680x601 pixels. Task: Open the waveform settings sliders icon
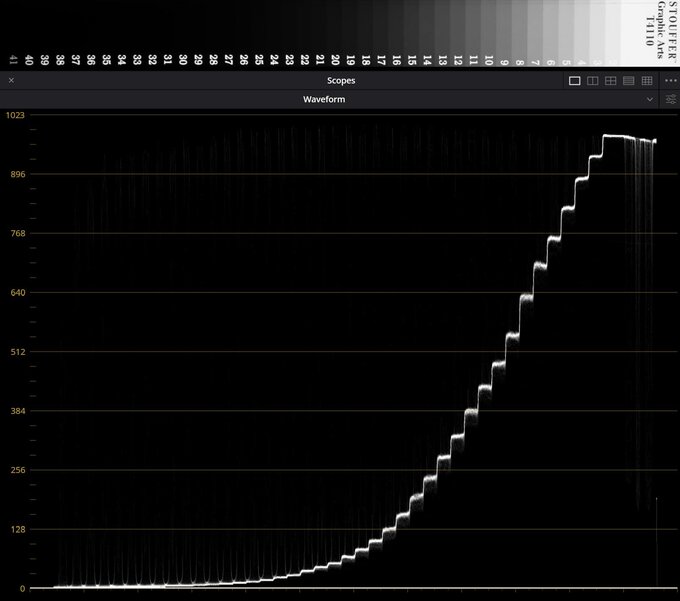pos(670,99)
